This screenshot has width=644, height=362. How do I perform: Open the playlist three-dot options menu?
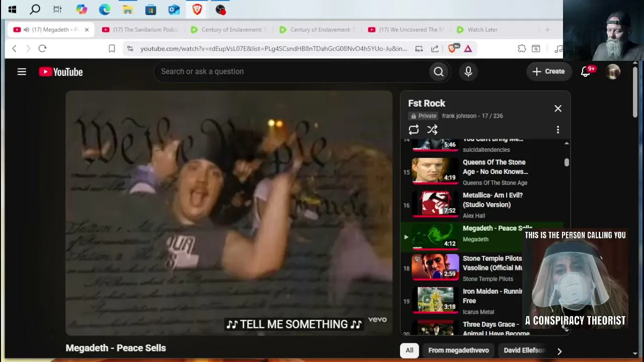(558, 130)
